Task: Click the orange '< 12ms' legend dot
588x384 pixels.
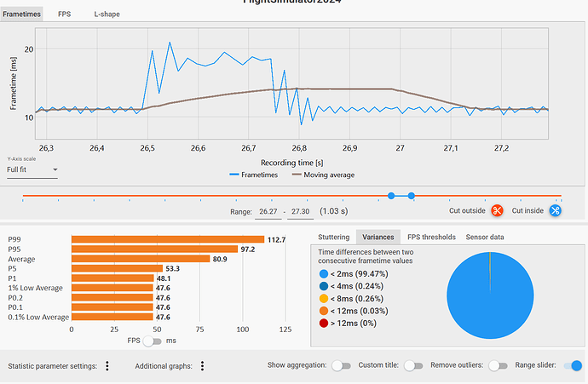Action: pyautogui.click(x=324, y=311)
